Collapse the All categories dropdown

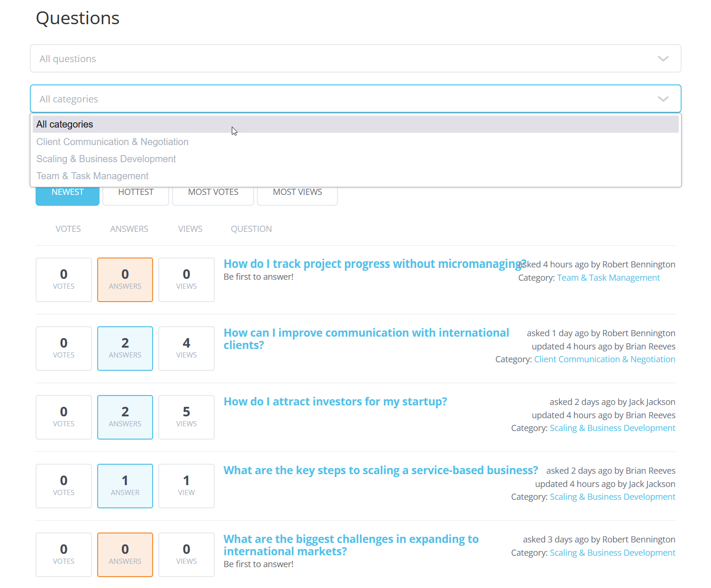point(355,99)
